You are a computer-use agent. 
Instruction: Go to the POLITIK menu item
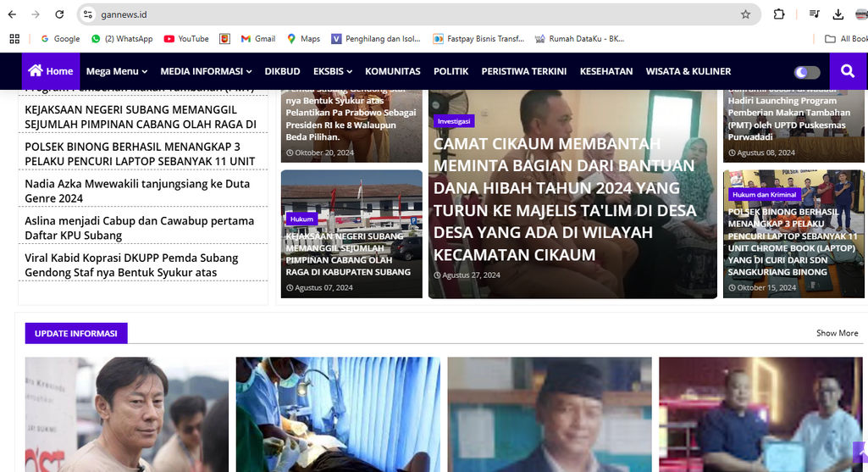point(451,71)
